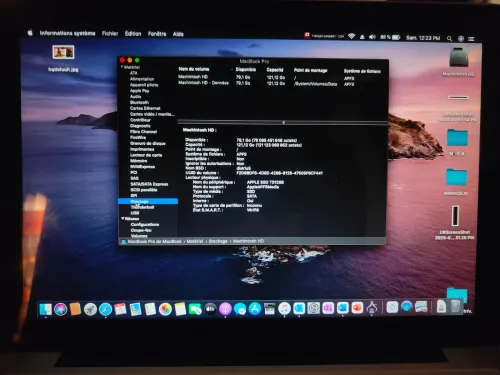
Task: Open the Édition menu
Action: point(133,34)
